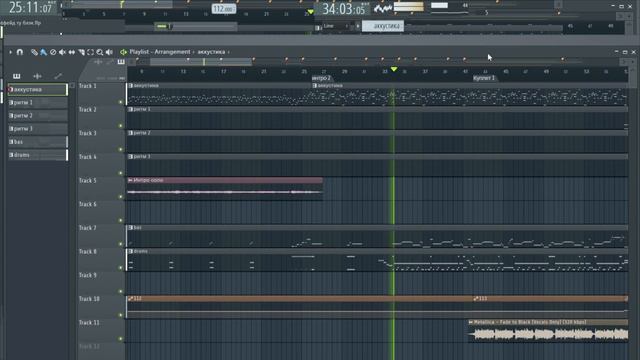Select the Draw pencil tool

pos(34,52)
